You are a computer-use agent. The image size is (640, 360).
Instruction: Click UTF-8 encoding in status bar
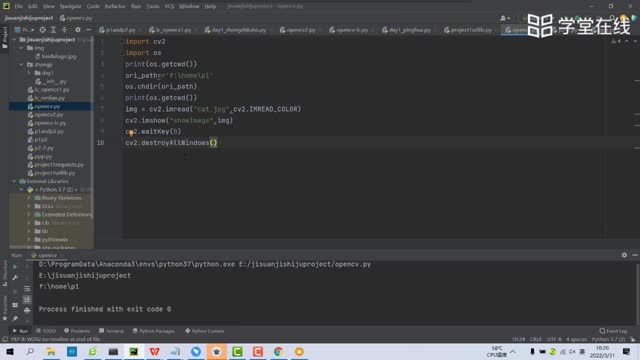(x=554, y=340)
